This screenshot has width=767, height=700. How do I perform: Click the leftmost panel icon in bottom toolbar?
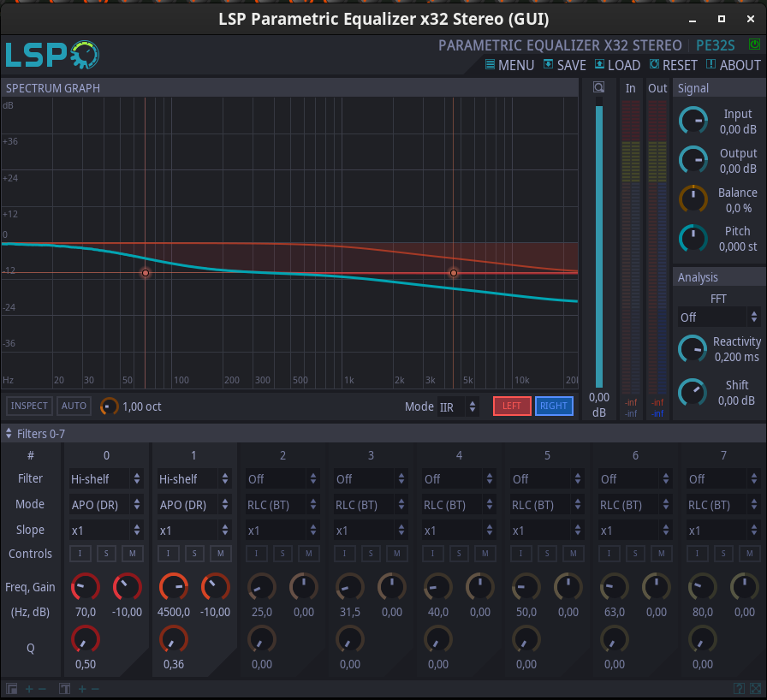11,688
